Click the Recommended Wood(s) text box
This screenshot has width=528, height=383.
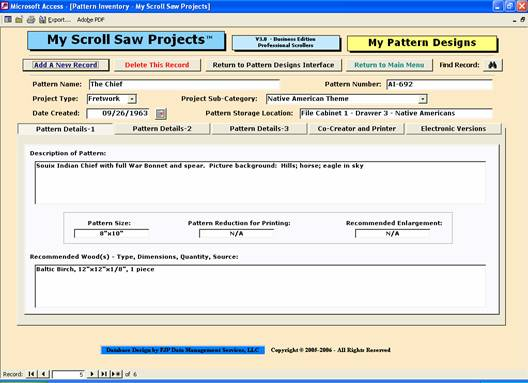coord(260,286)
